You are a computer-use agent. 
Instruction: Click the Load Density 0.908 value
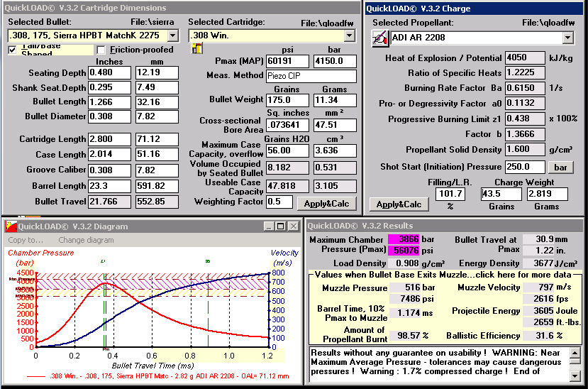point(405,263)
